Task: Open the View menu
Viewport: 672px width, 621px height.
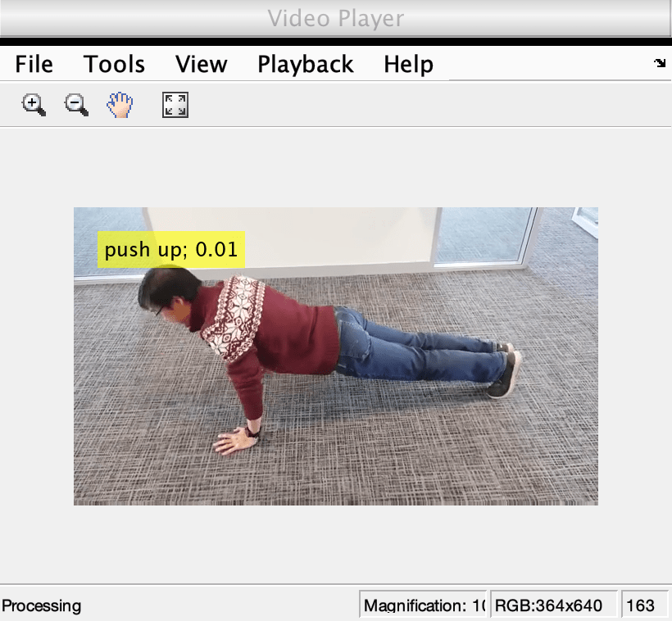Action: [202, 64]
